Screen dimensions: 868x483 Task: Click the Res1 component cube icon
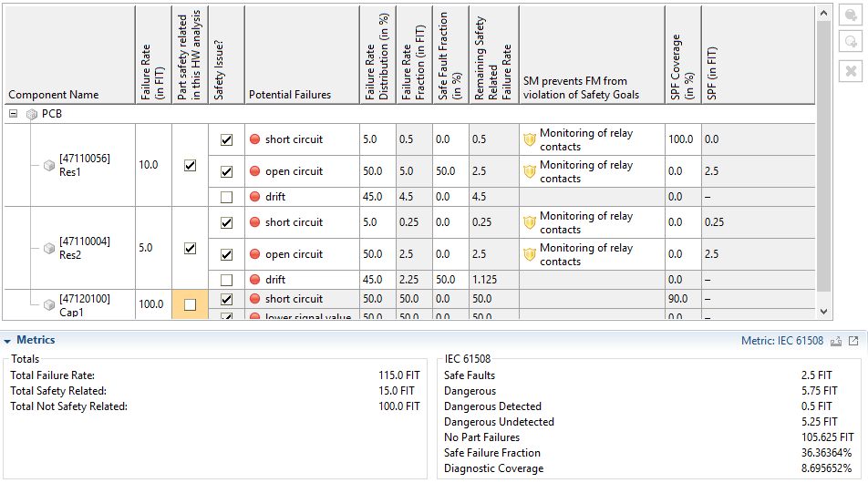coord(49,166)
